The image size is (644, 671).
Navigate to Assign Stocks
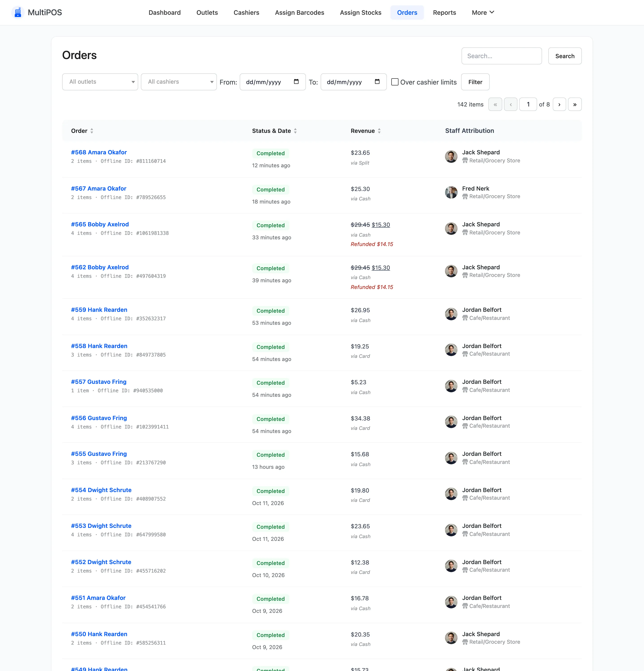pyautogui.click(x=361, y=13)
